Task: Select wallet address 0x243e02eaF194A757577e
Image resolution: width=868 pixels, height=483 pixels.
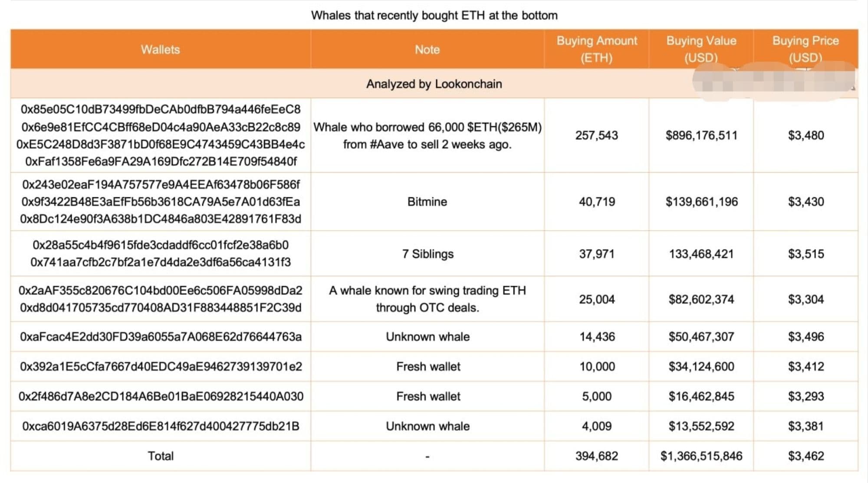Action: 161,185
